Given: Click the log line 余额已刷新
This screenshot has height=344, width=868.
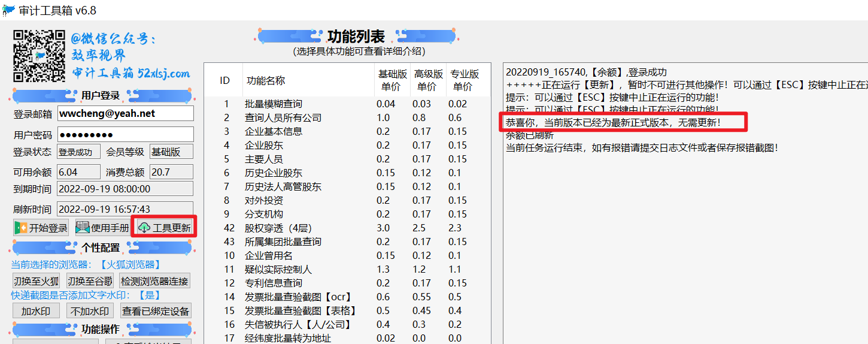Looking at the screenshot, I should pos(530,135).
